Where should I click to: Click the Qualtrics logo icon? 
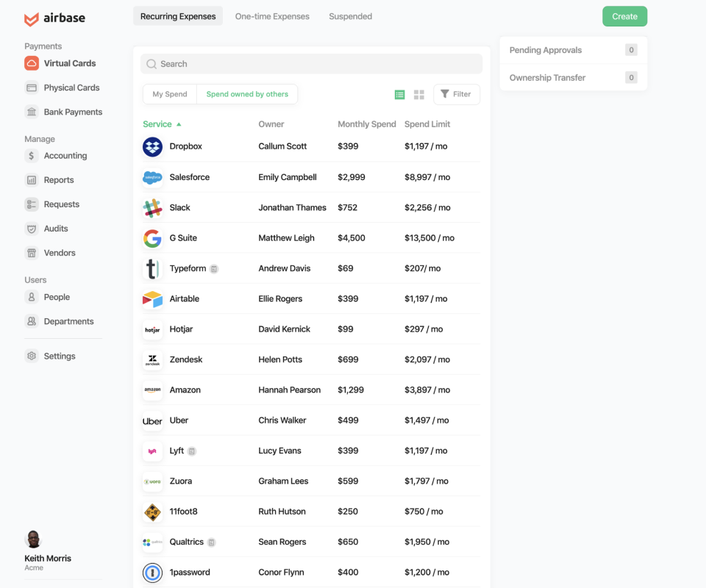pos(153,542)
